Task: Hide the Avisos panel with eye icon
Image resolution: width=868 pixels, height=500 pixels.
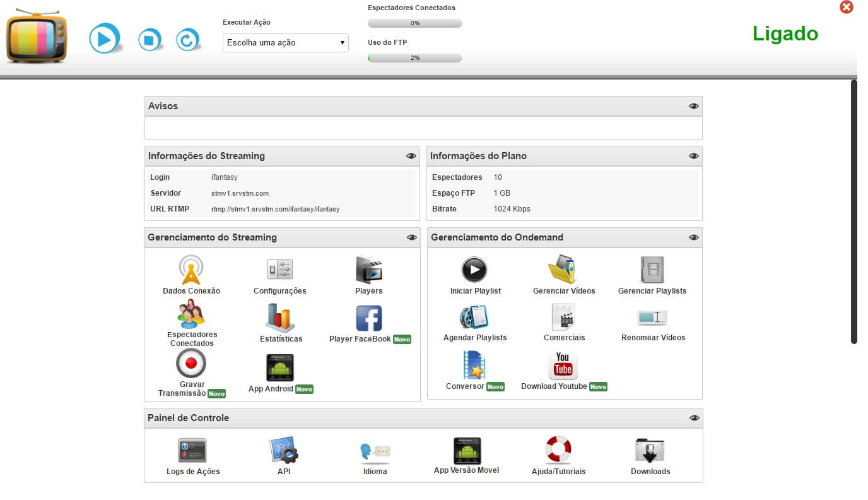Action: [694, 106]
